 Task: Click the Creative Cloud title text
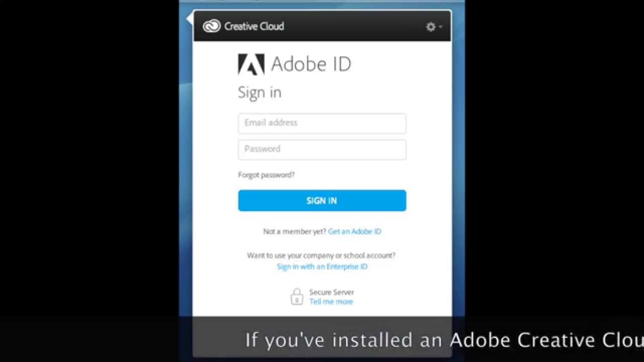click(x=254, y=26)
